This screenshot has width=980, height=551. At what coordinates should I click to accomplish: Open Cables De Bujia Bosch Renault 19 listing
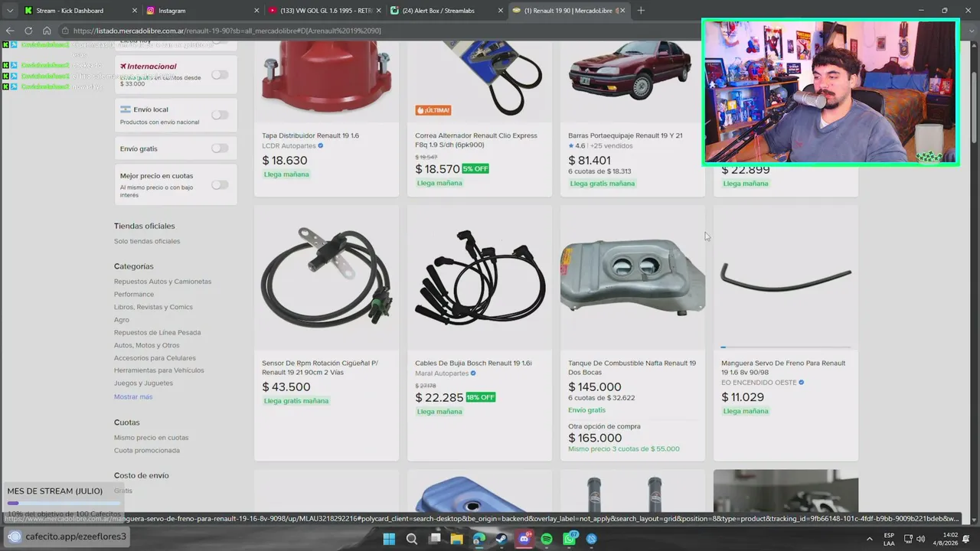[473, 364]
